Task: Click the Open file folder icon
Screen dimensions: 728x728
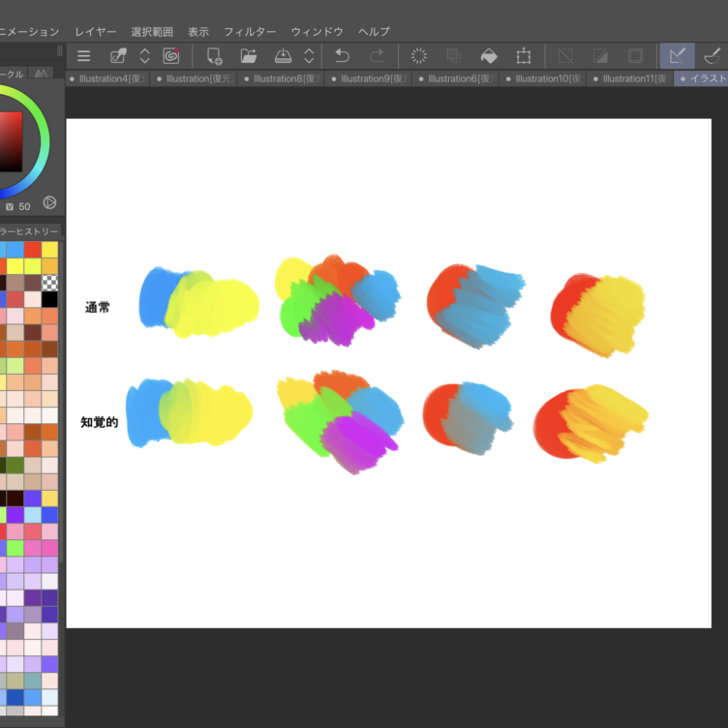Action: point(249,56)
